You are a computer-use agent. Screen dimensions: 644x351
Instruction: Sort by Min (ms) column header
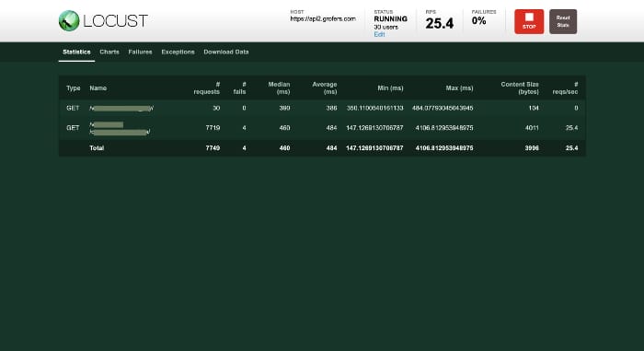(x=390, y=88)
